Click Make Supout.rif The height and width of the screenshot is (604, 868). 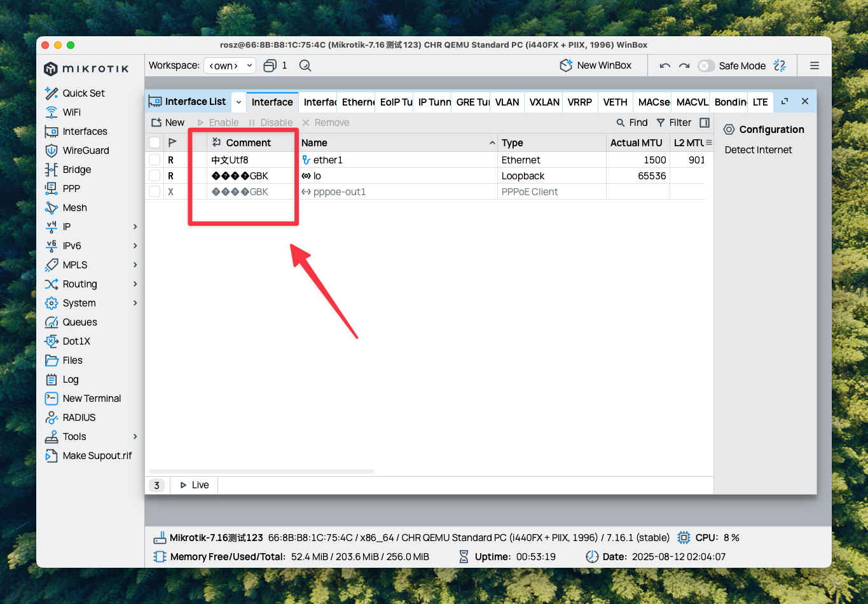click(x=88, y=455)
